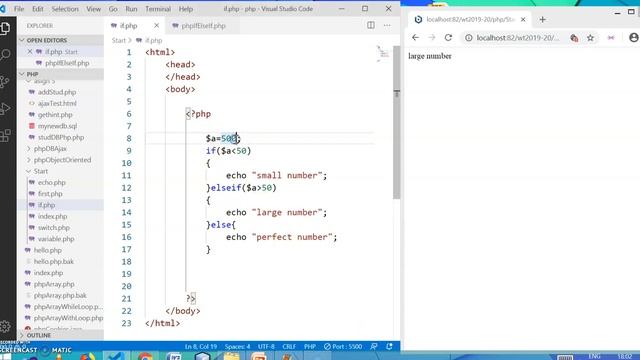Click the Start breadcrumb segment

click(119, 40)
